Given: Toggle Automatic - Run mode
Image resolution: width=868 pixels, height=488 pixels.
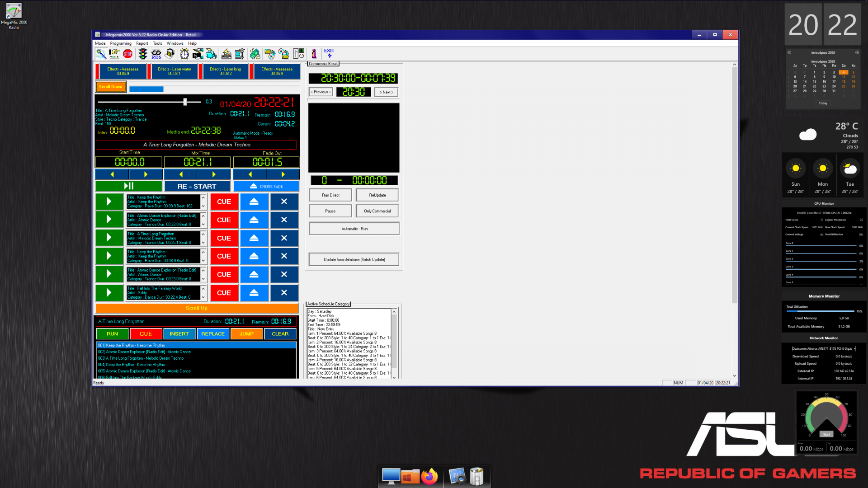Looking at the screenshot, I should click(354, 229).
